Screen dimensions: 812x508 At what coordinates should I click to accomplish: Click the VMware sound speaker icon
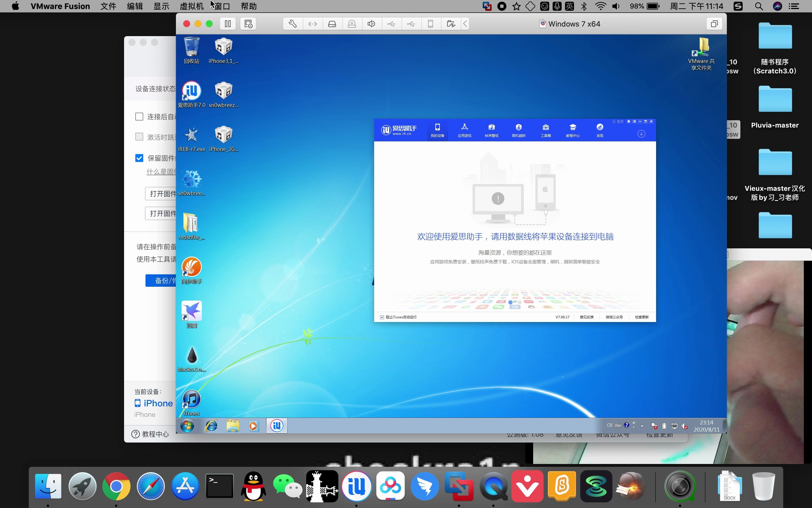pos(371,24)
